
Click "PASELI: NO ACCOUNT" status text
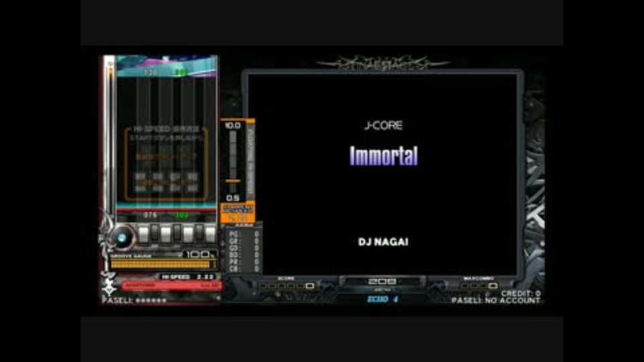pyautogui.click(x=496, y=300)
